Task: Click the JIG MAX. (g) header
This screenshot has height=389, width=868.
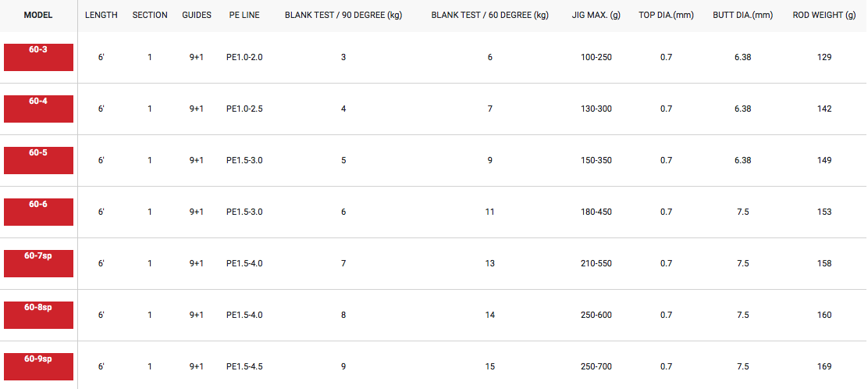Action: [x=596, y=16]
